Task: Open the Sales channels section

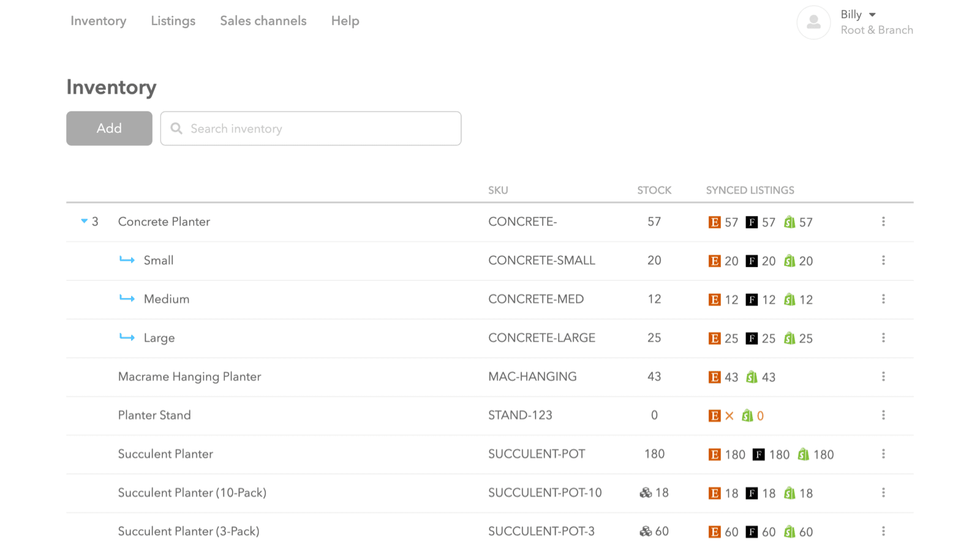Action: pos(263,20)
